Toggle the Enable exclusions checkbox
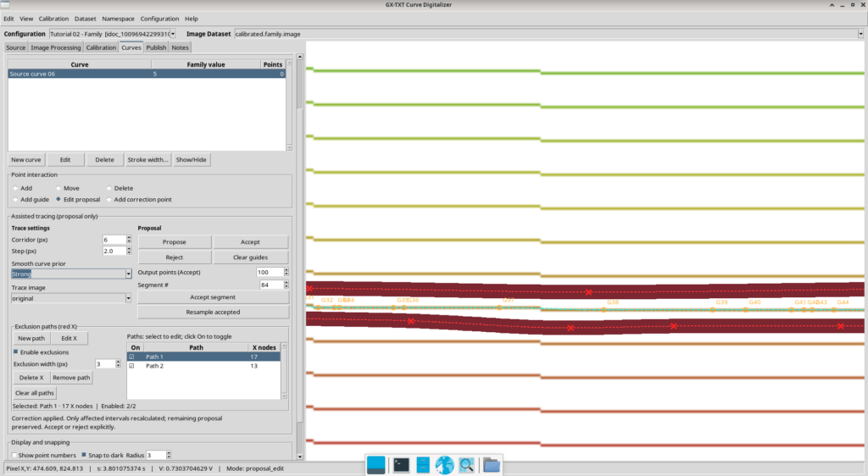This screenshot has height=476, width=868. [15, 351]
